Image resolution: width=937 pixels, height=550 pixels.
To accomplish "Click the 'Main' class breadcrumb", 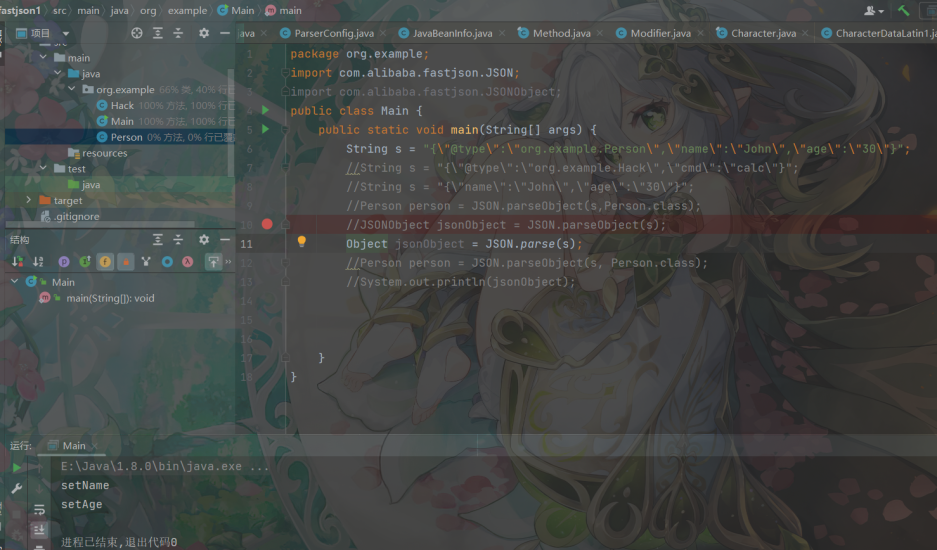I will coord(235,10).
